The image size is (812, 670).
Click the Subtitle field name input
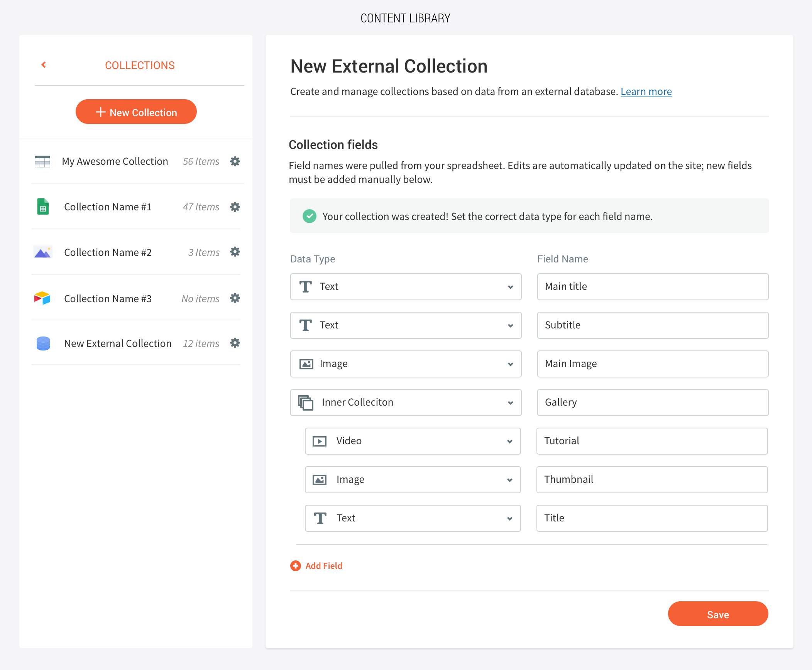pyautogui.click(x=652, y=325)
